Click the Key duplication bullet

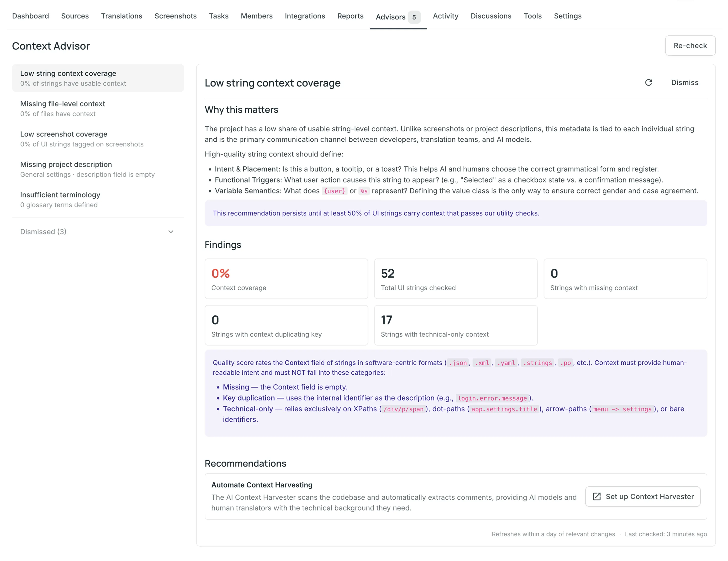pos(378,398)
